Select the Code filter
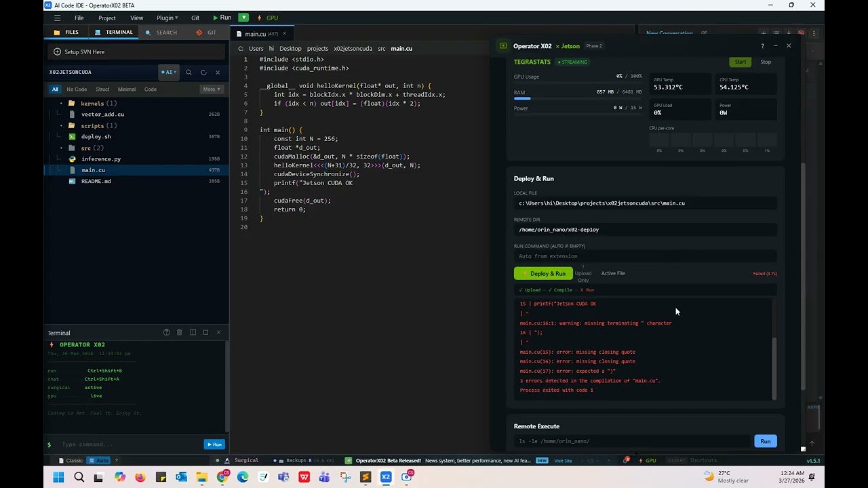Screen dimensions: 868x488 point(151,89)
